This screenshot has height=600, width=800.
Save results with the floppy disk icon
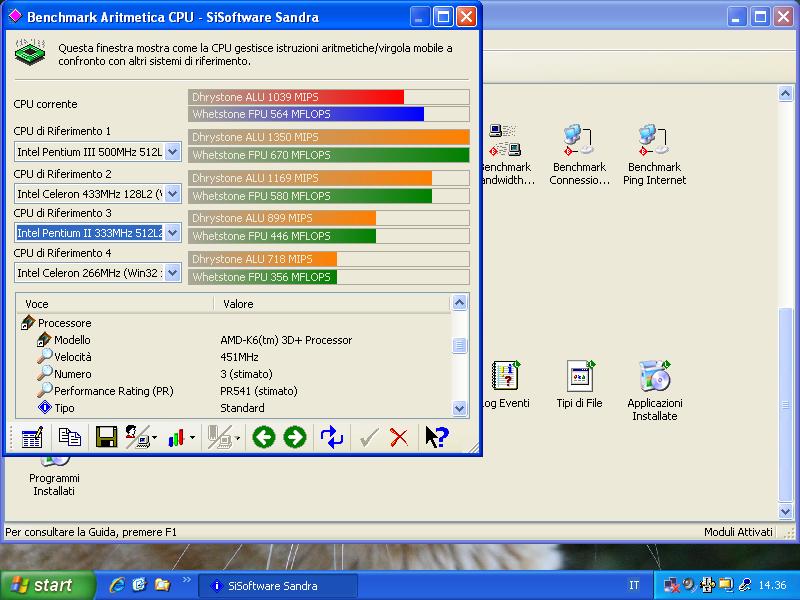point(106,437)
